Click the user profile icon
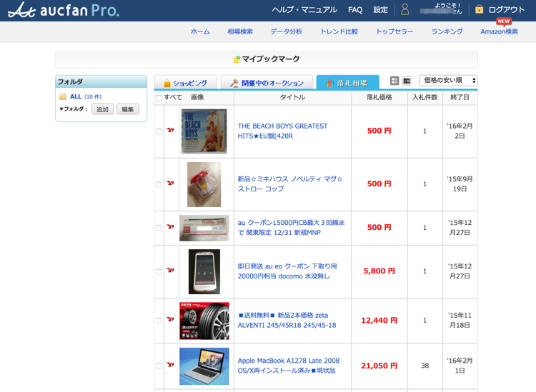The width and height of the screenshot is (536, 392). [405, 10]
